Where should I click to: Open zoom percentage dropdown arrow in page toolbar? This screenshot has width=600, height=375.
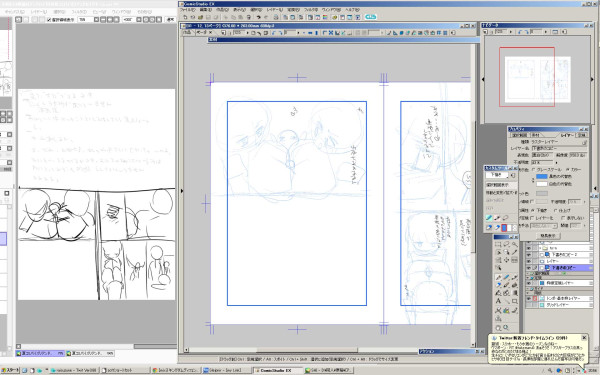(248, 33)
